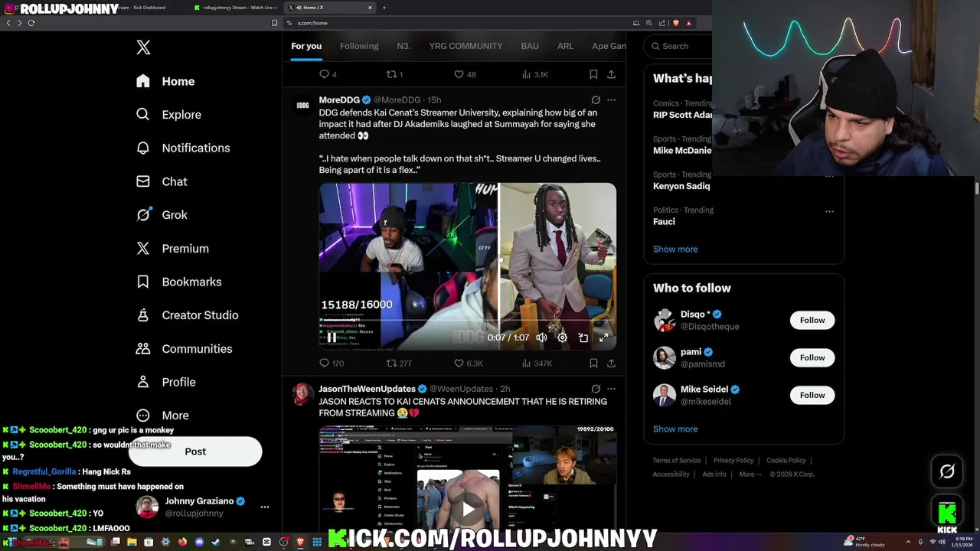
Task: Open the JasonTheWeenUpdates profile name link
Action: click(x=367, y=389)
